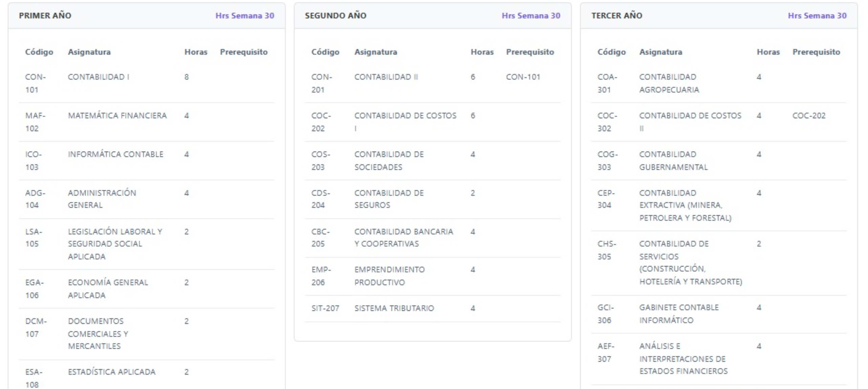Click the CON-101 prerequisite of CONTABILIDAD II

click(523, 77)
